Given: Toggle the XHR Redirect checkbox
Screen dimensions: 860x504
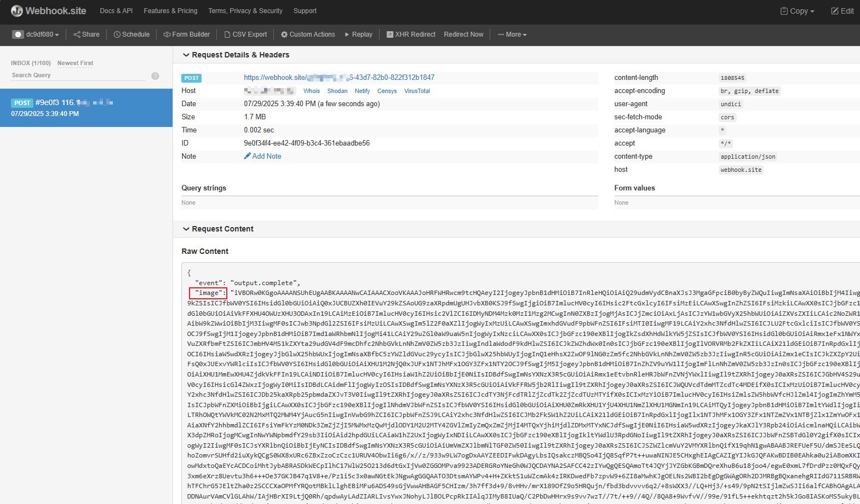Looking at the screenshot, I should coord(390,34).
